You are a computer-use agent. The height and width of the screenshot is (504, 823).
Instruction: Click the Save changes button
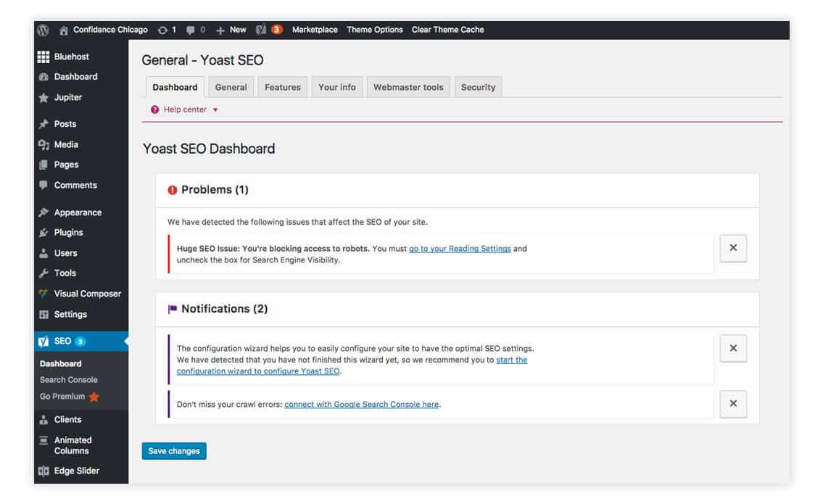point(174,451)
